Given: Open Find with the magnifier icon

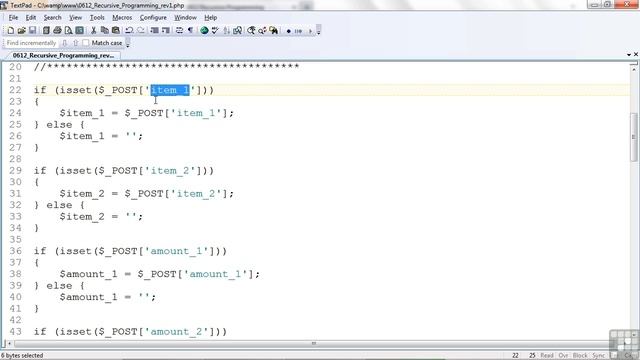Looking at the screenshot, I should [x=251, y=31].
